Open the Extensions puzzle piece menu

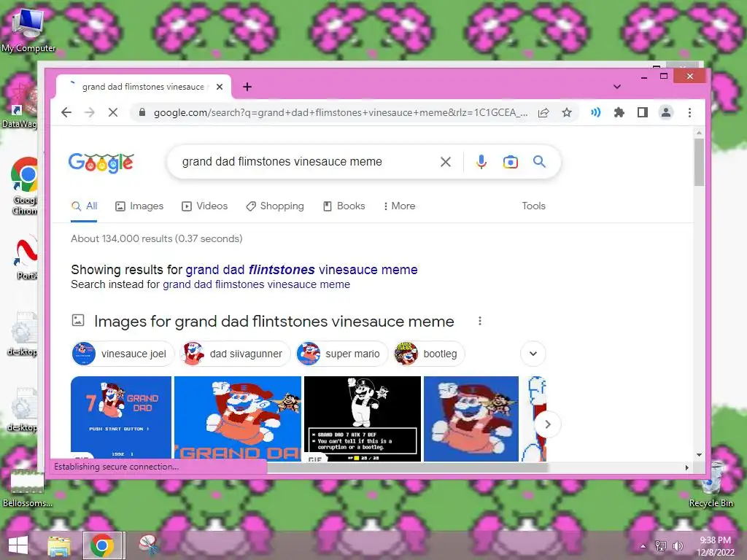[x=619, y=112]
